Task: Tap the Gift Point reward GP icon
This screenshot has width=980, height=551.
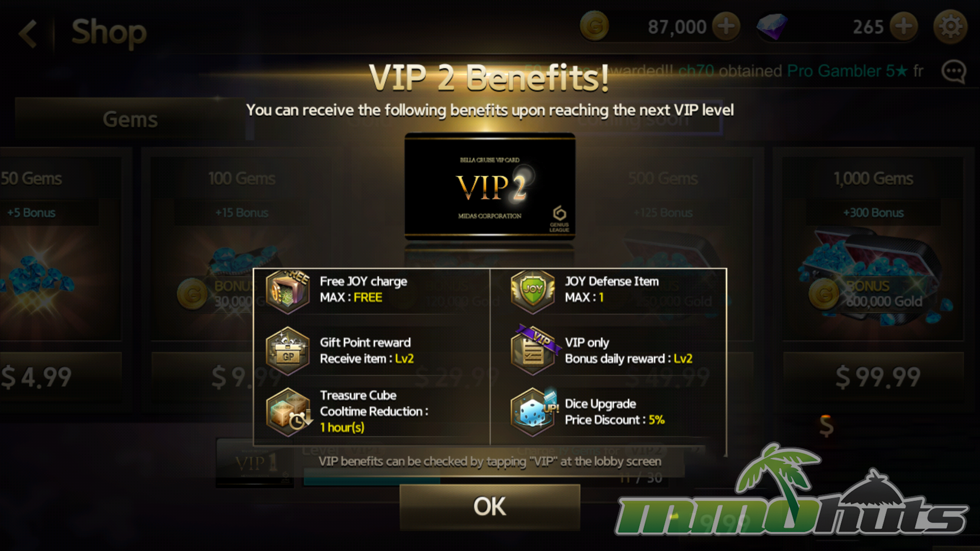Action: point(288,351)
